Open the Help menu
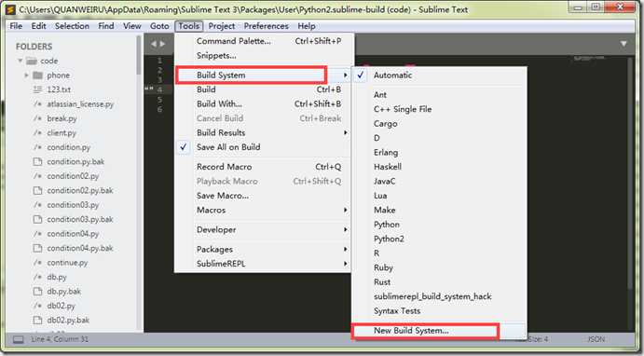644x356 pixels. [307, 26]
